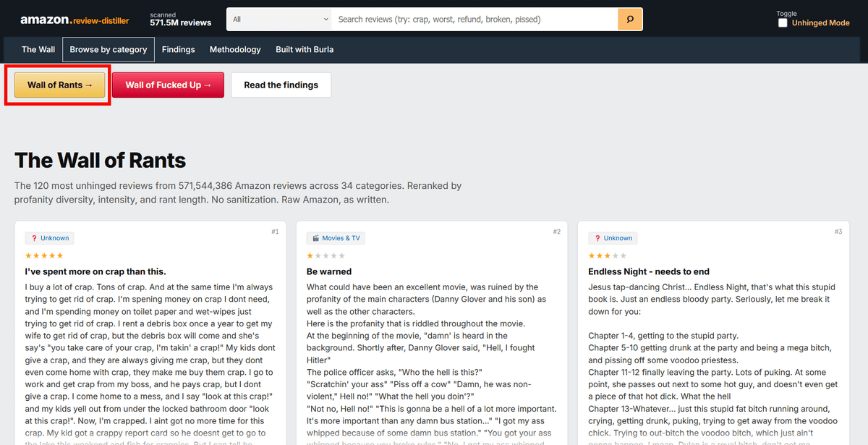Click the yellow Wall of Rants button
This screenshot has width=868, height=445.
(x=60, y=85)
